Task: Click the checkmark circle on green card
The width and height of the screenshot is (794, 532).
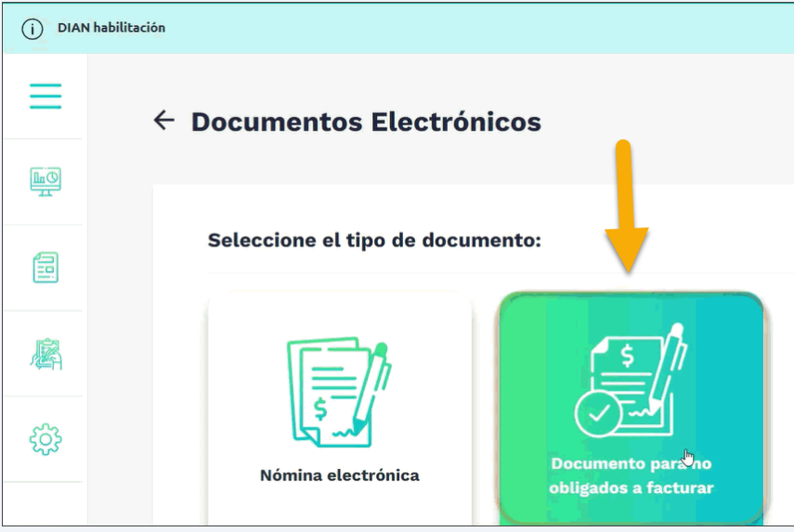Action: click(x=599, y=414)
